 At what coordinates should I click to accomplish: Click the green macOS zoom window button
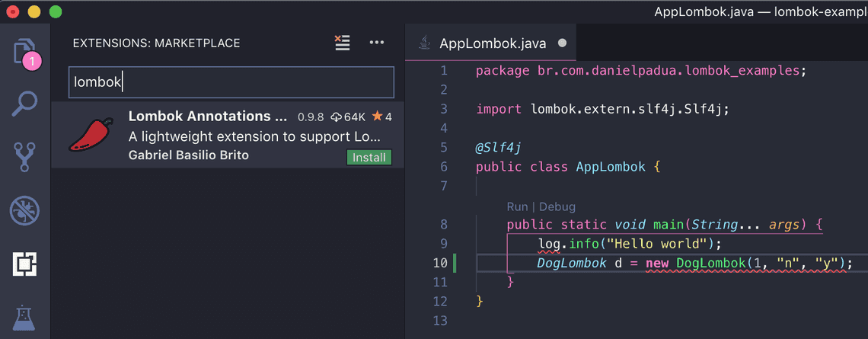[x=56, y=11]
